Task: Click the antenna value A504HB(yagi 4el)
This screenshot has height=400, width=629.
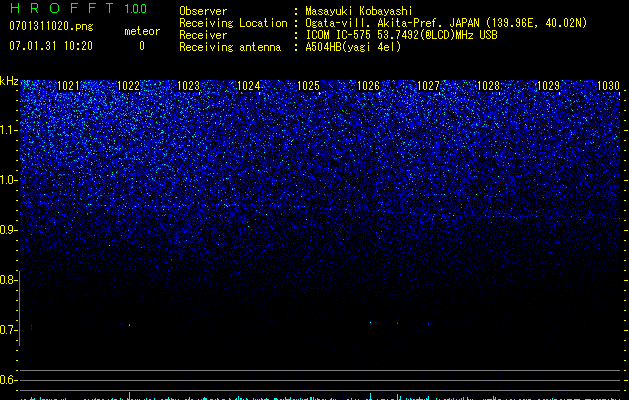Action: 353,47
